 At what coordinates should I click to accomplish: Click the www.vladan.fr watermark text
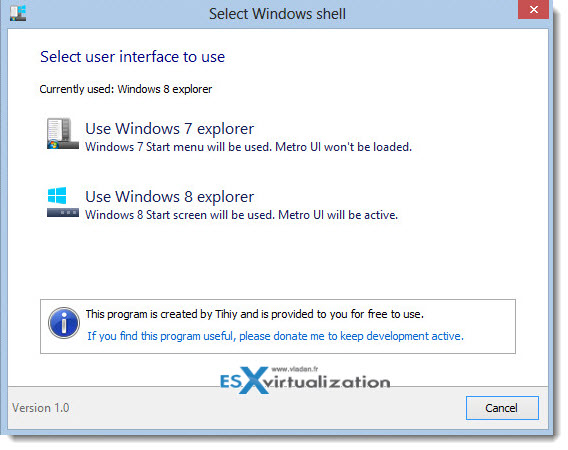click(295, 369)
